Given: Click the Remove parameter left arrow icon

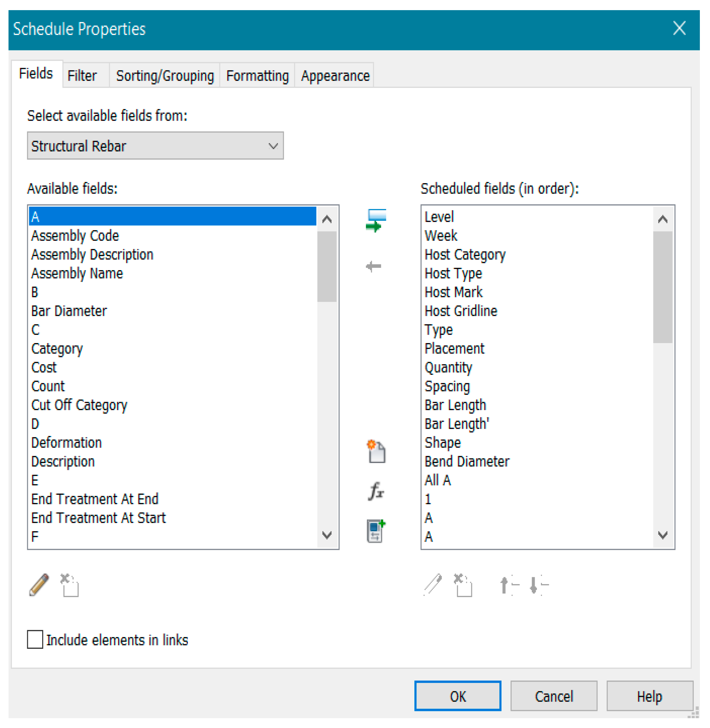Looking at the screenshot, I should (374, 266).
